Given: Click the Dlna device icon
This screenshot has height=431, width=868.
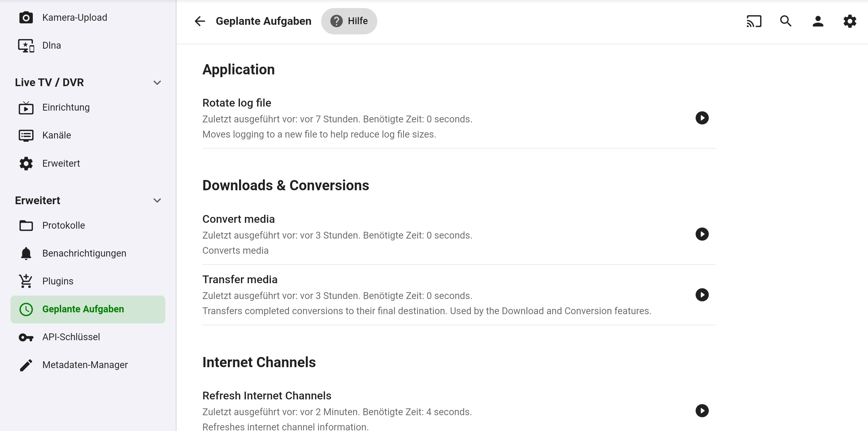Looking at the screenshot, I should [x=26, y=46].
